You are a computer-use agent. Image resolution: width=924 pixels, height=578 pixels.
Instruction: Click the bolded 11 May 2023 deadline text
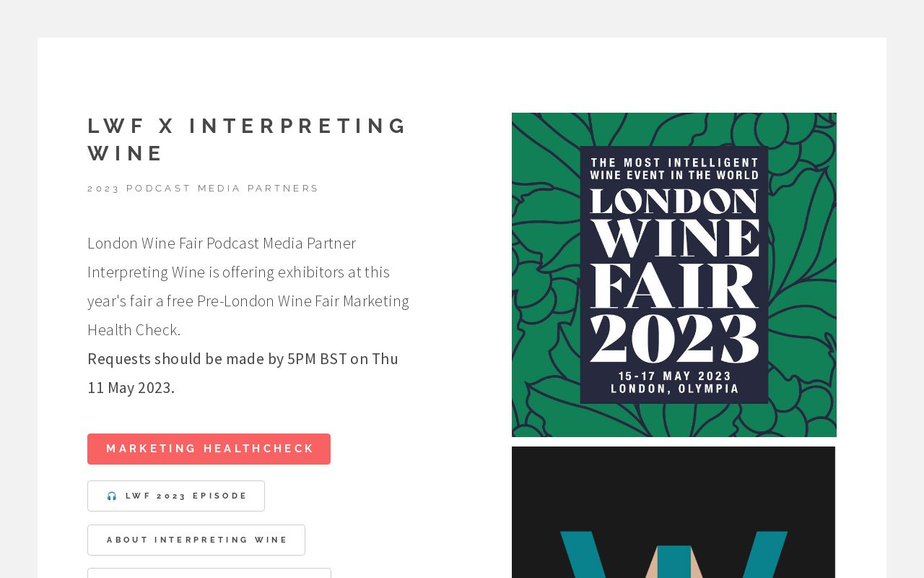[131, 387]
